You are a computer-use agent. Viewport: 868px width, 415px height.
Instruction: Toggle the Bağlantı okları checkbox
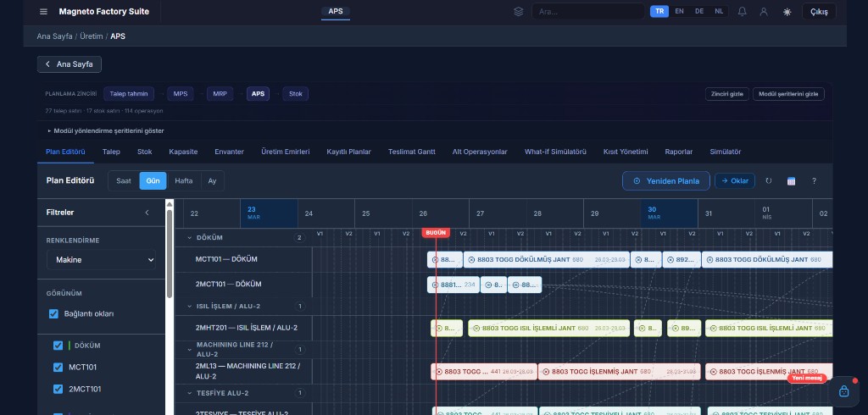point(54,314)
